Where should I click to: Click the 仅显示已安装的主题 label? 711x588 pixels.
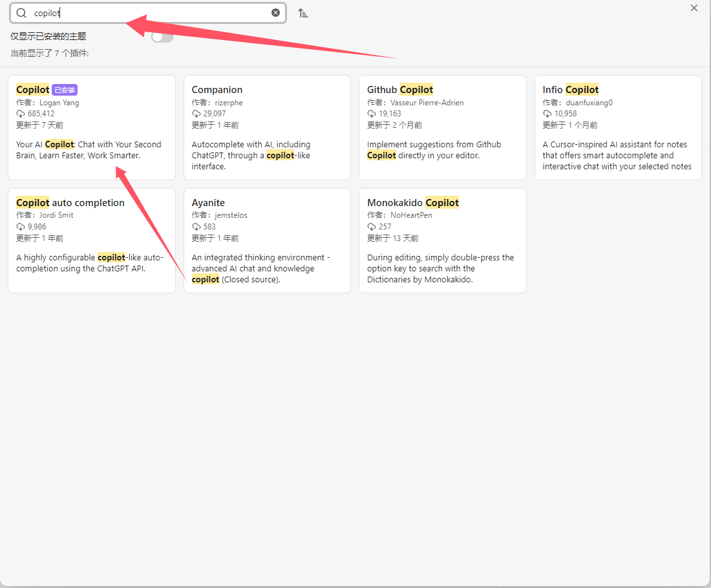[x=48, y=36]
